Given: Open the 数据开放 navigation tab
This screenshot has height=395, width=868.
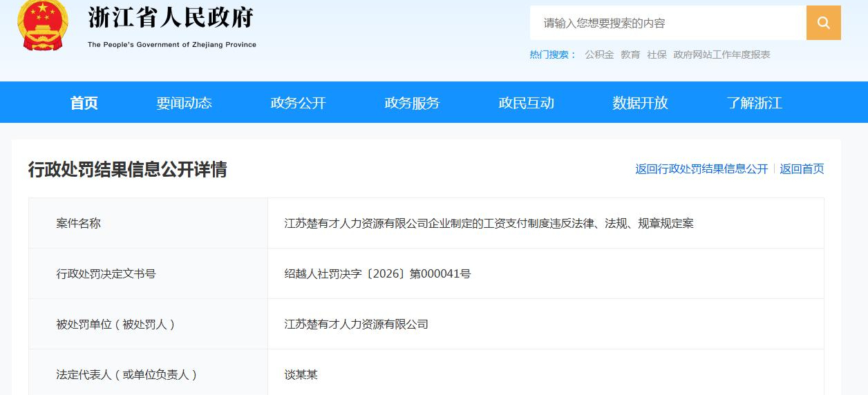Looking at the screenshot, I should pos(640,103).
